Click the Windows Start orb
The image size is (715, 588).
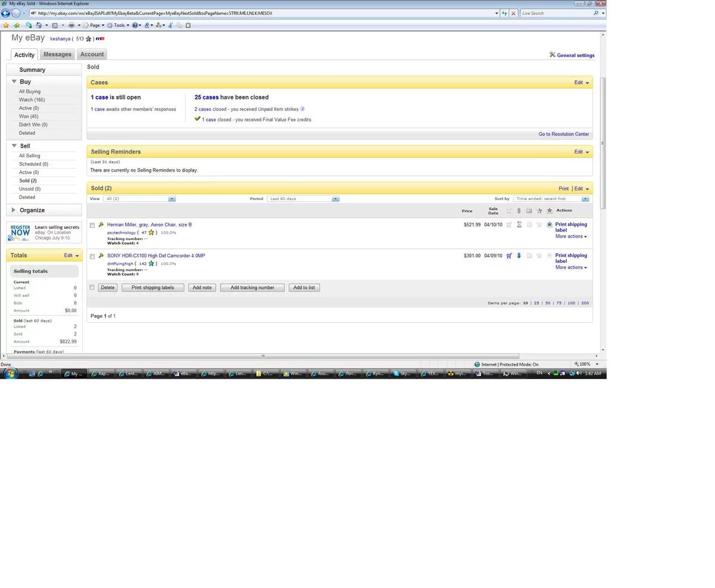(10, 374)
